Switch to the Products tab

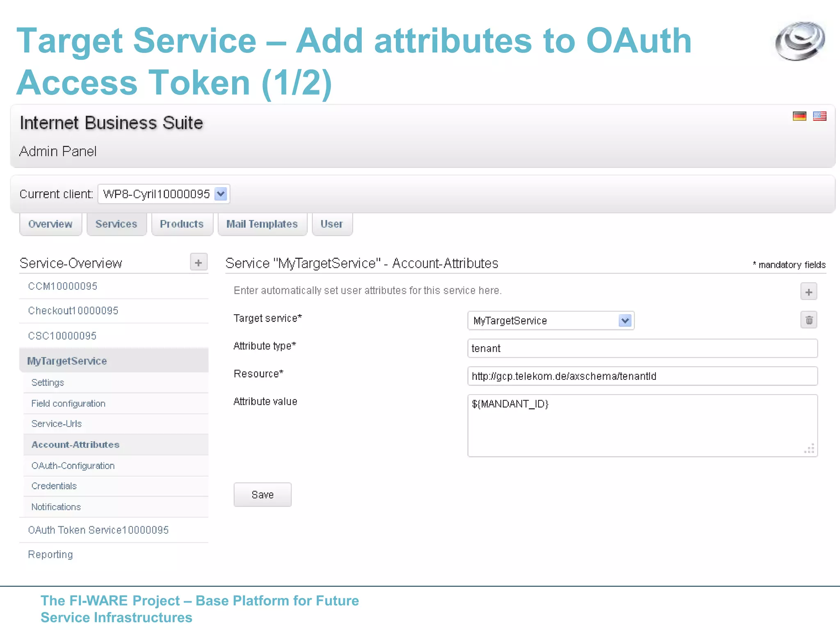click(182, 224)
